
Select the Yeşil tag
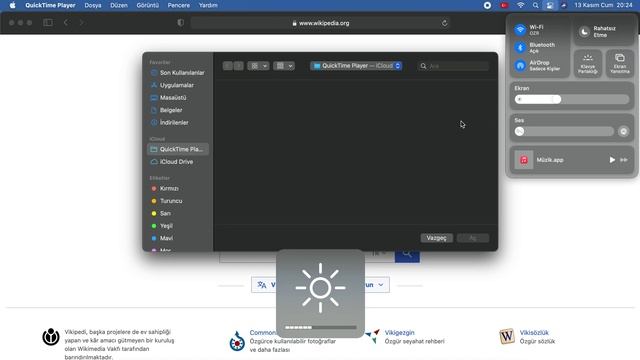point(178,226)
